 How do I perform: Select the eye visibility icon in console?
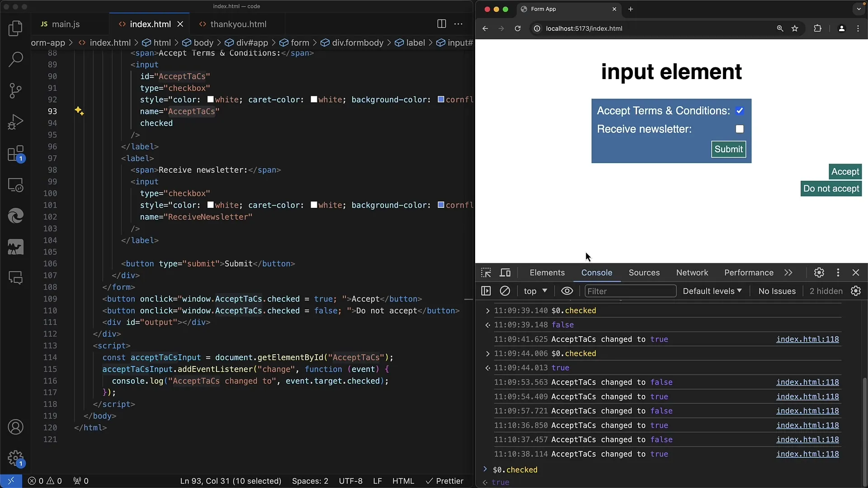point(567,291)
